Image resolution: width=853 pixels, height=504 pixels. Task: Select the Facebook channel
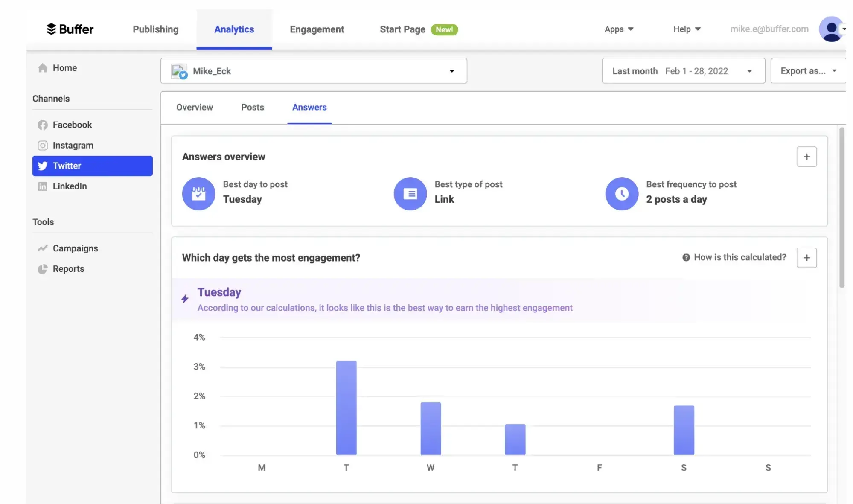click(x=72, y=125)
